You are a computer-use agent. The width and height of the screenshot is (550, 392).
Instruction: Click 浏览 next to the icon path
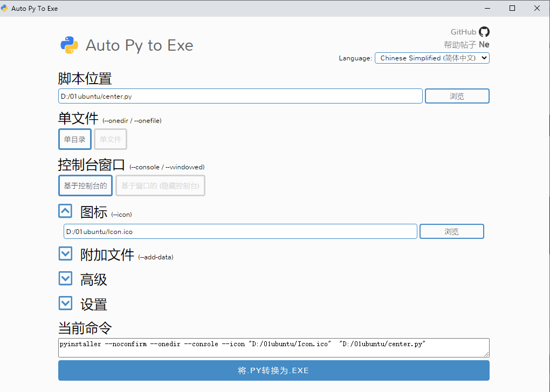(451, 231)
